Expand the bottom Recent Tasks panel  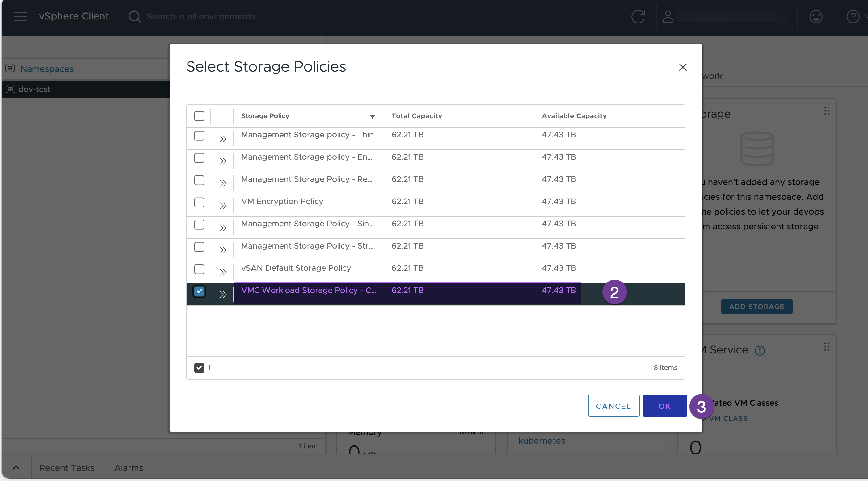(16, 467)
